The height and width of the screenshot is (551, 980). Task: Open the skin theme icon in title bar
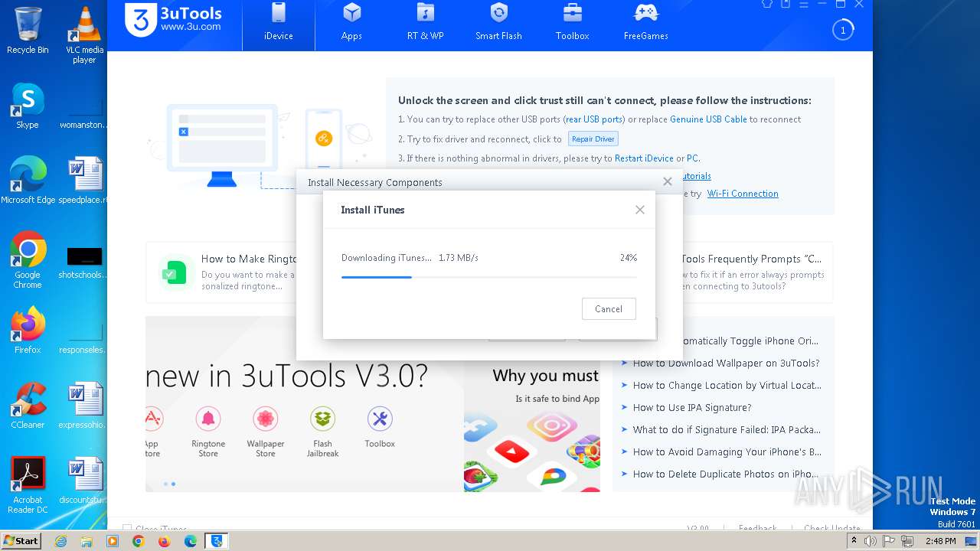point(767,4)
